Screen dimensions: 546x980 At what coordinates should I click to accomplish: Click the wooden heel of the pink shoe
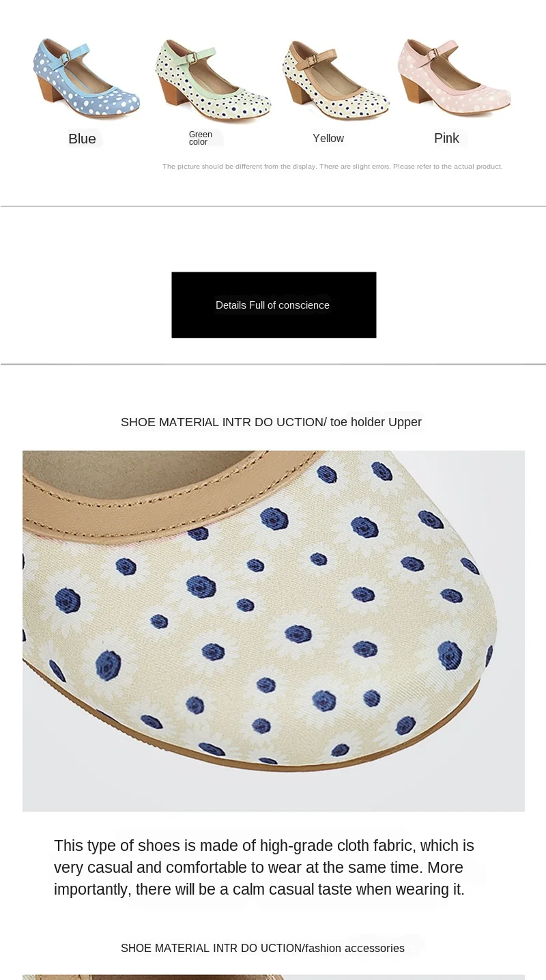pyautogui.click(x=414, y=89)
